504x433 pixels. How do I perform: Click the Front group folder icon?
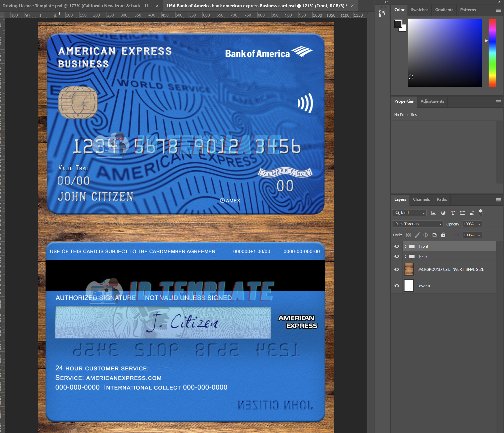pyautogui.click(x=412, y=246)
